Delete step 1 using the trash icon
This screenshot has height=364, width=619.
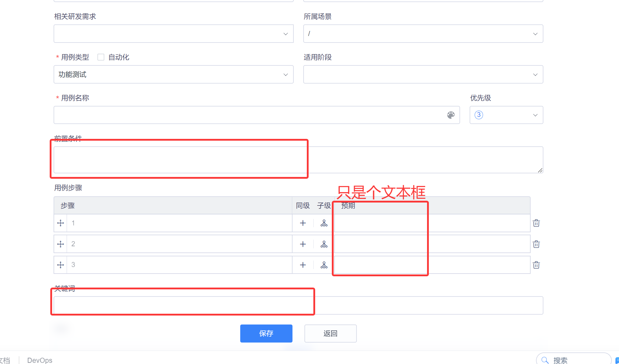click(536, 223)
